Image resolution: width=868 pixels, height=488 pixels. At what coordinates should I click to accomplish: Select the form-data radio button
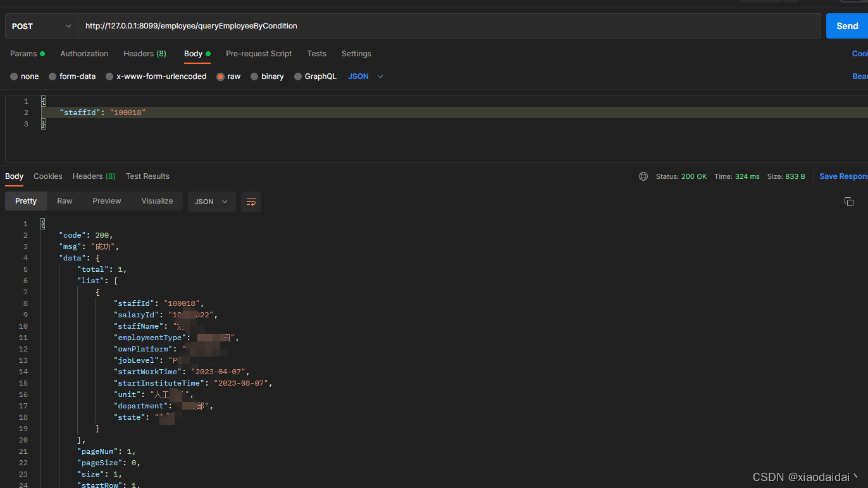point(53,76)
